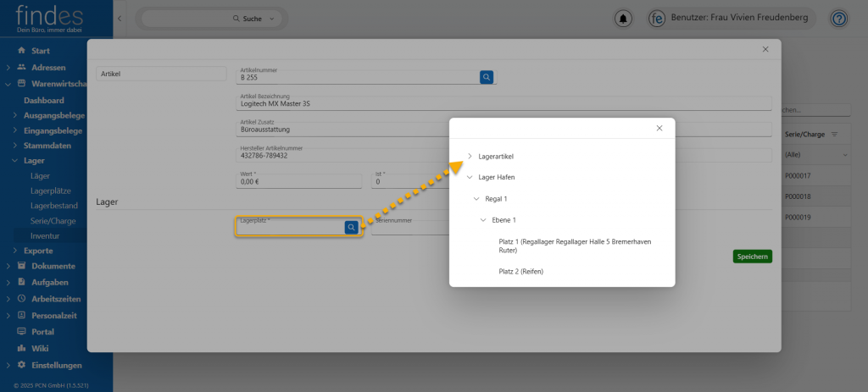Open the search dropdown in top bar

pyautogui.click(x=271, y=19)
